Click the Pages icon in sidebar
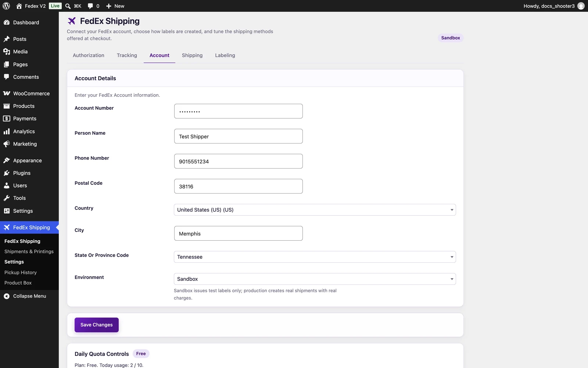 7,64
